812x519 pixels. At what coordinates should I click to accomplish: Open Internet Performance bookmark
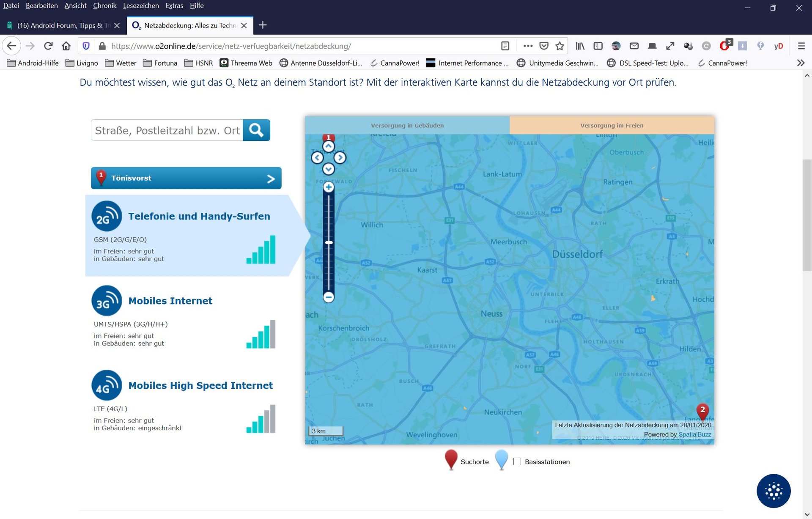click(x=468, y=63)
